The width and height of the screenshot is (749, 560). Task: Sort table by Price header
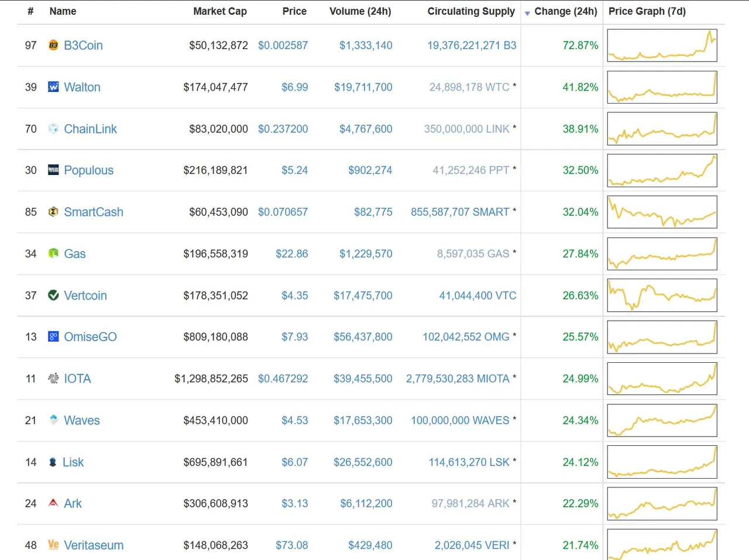coord(294,11)
